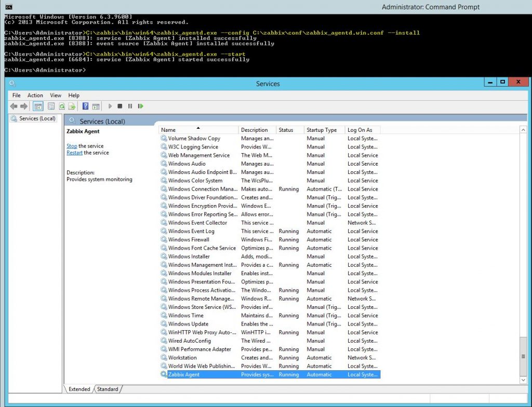Select the Windows Color System row
Image resolution: width=532 pixels, height=407 pixels.
270,181
